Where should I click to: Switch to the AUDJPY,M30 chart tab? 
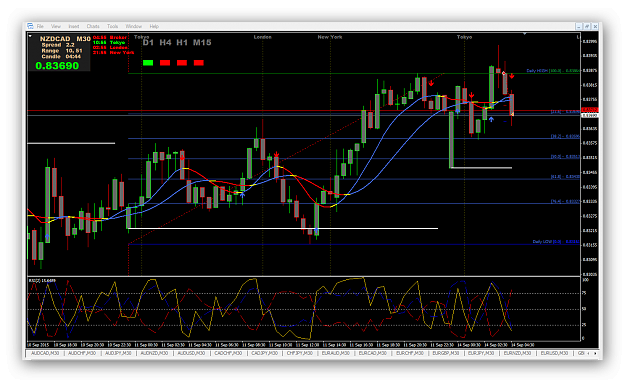[118, 353]
